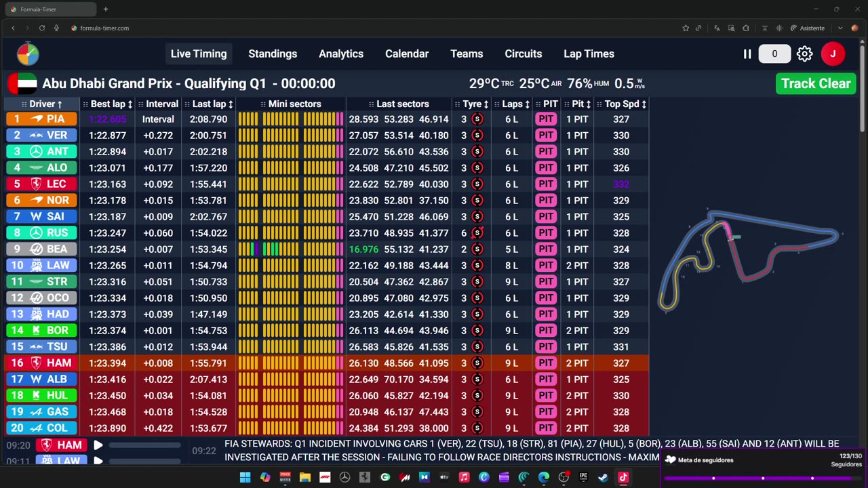Screen dimensions: 868x488
Task: Switch to the Live Timing tab
Action: pyautogui.click(x=199, y=54)
